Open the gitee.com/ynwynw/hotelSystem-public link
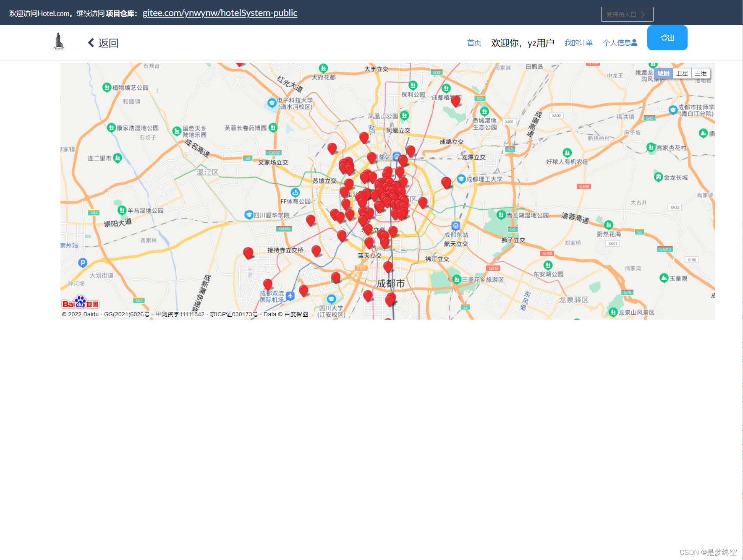 point(220,13)
